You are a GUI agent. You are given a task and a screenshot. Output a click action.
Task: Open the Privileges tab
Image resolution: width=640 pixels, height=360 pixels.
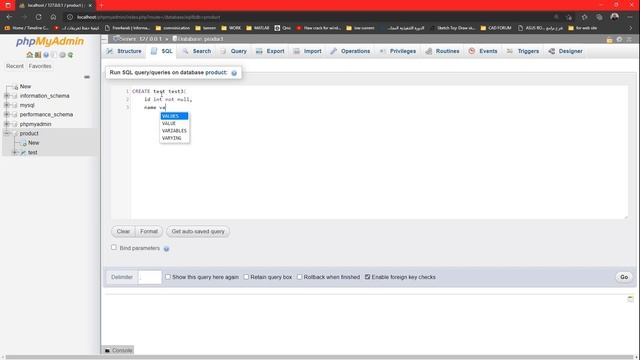coord(398,51)
